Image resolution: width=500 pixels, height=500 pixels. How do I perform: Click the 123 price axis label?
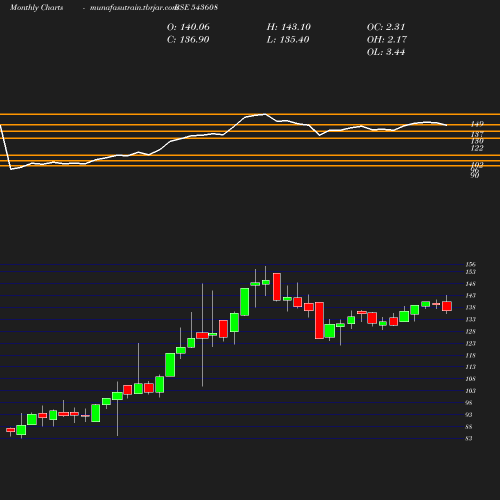coord(470,344)
